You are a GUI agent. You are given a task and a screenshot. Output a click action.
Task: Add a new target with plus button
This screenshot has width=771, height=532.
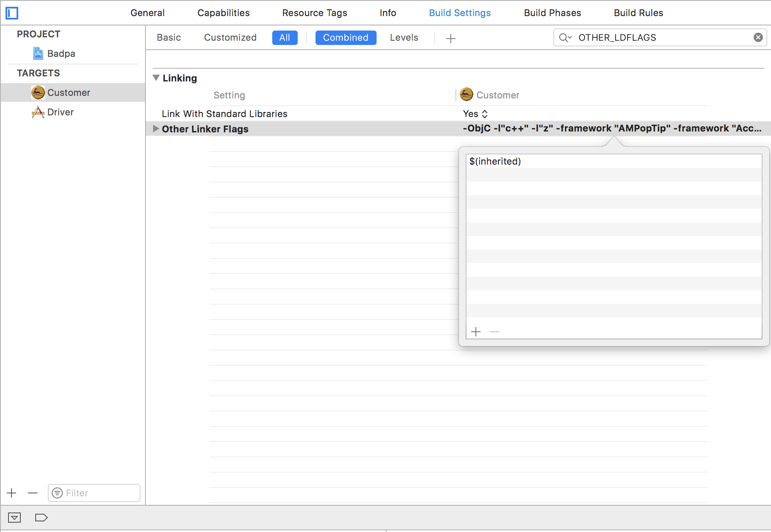coord(11,493)
